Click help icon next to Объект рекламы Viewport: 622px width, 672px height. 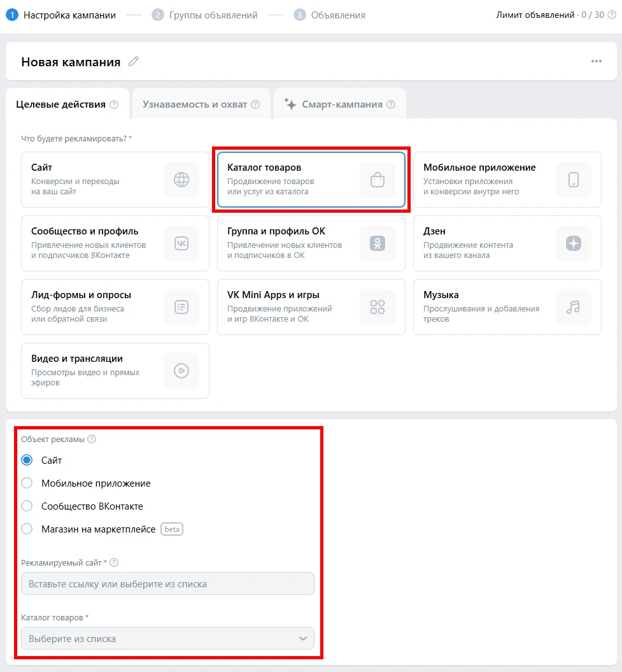click(x=92, y=439)
